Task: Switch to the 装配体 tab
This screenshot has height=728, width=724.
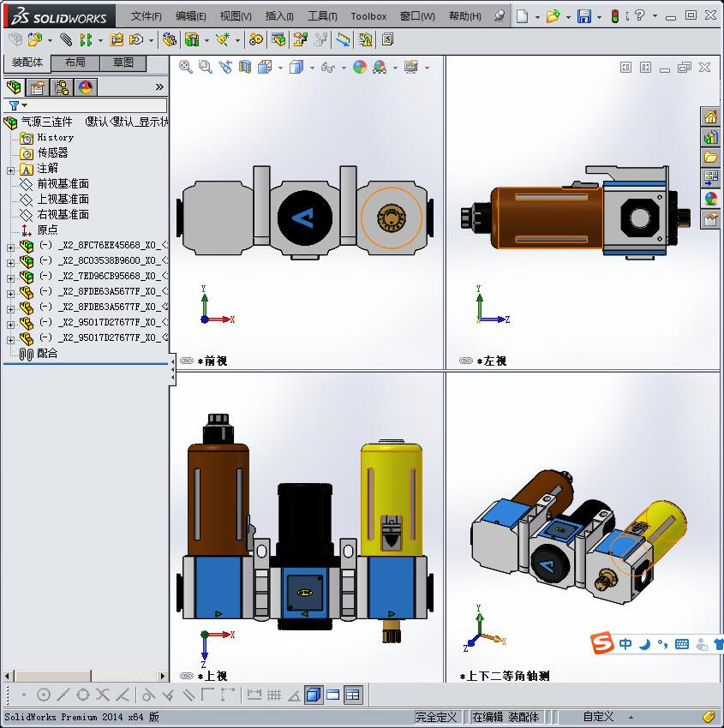Action: (x=27, y=63)
